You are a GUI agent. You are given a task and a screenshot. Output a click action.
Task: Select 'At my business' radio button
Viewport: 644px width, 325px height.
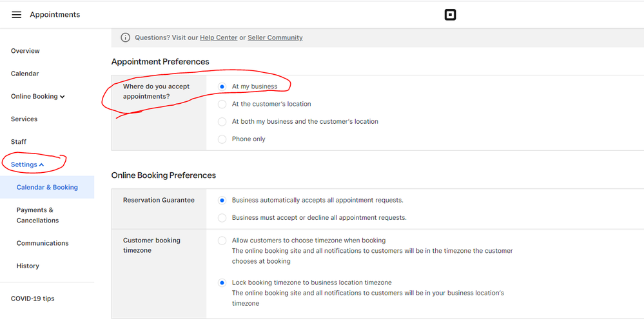222,86
